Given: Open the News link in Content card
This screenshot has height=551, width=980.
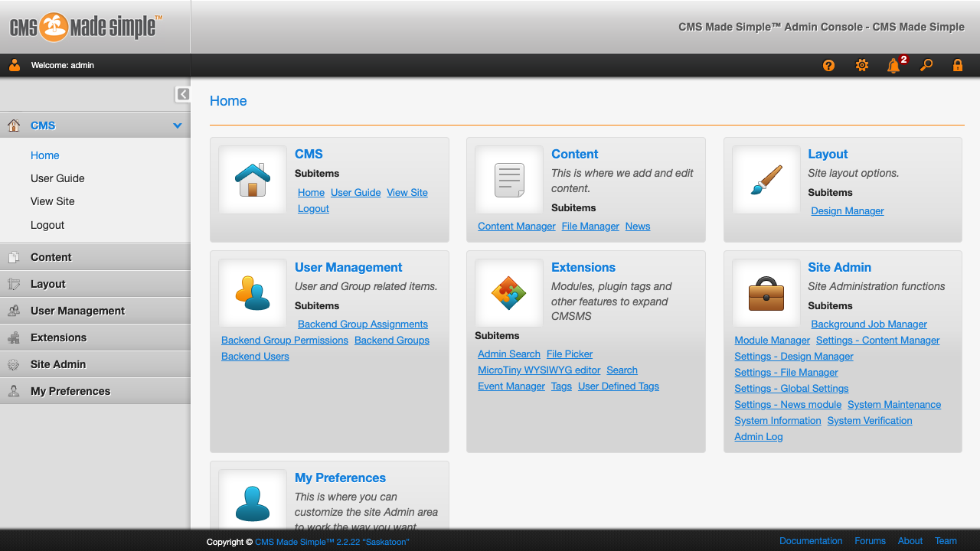Looking at the screenshot, I should pyautogui.click(x=638, y=227).
